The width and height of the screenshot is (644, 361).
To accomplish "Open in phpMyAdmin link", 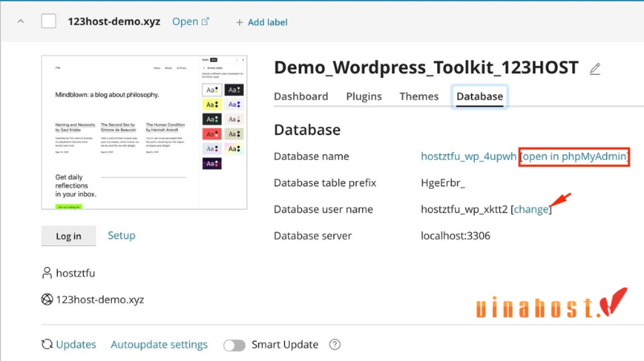I will [574, 156].
